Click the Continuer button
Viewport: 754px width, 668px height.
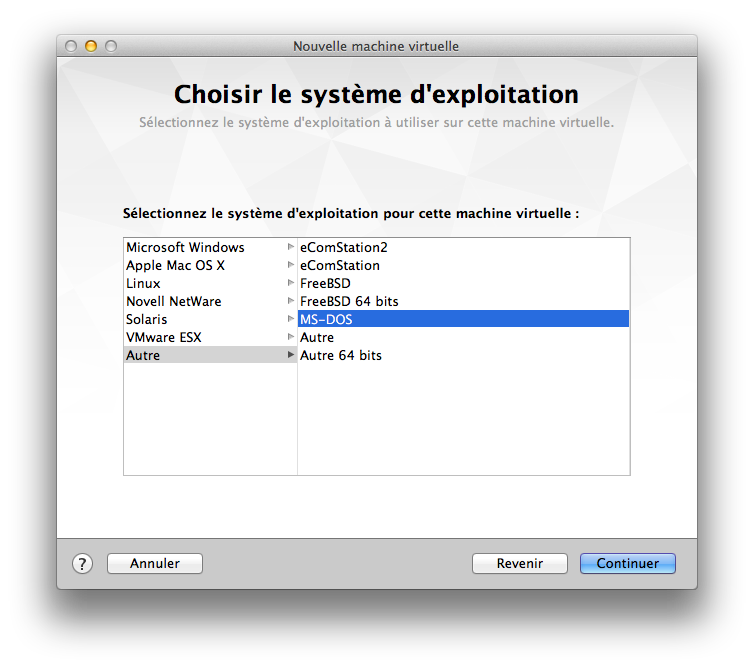point(628,563)
